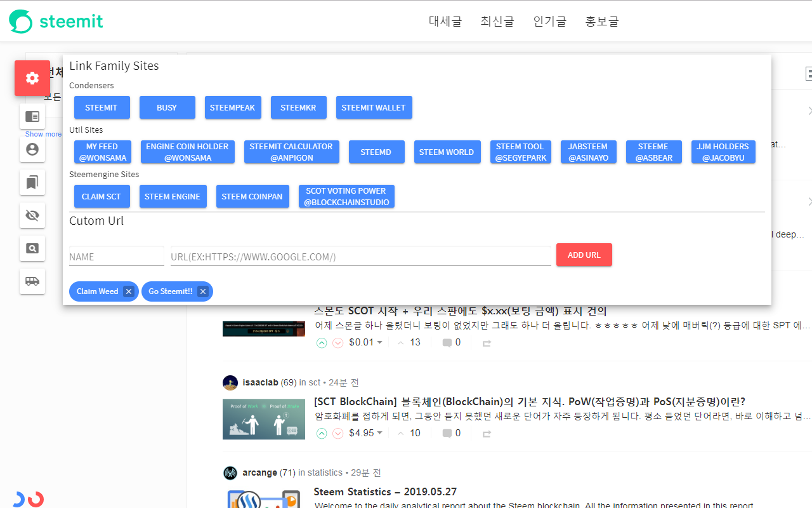Upvote the isaaclab blockchain post

(322, 434)
